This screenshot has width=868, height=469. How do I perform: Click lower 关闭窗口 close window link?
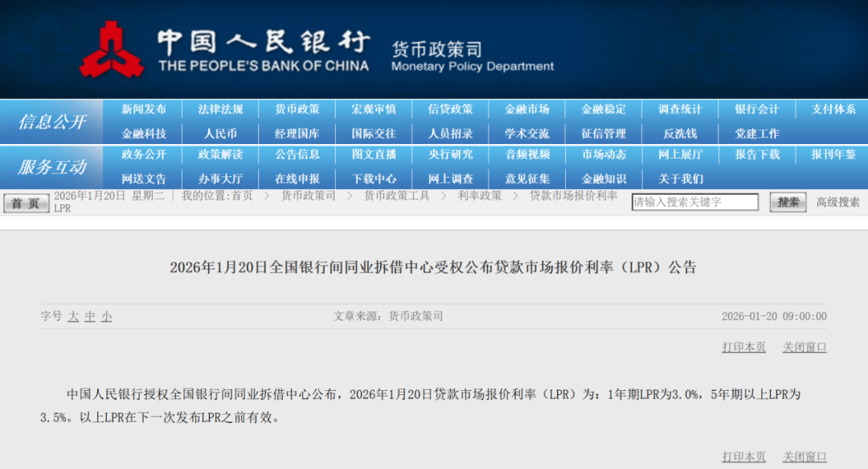click(x=805, y=457)
